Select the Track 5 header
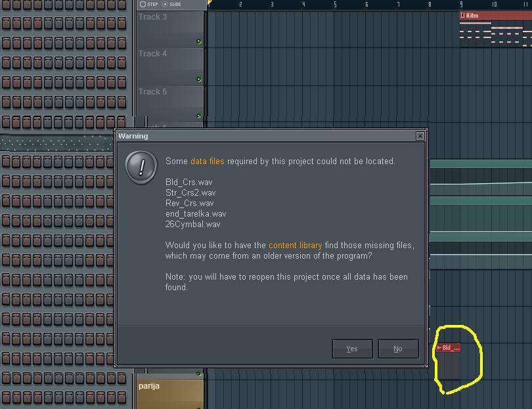Image resolution: width=532 pixels, height=409 pixels. pos(170,104)
